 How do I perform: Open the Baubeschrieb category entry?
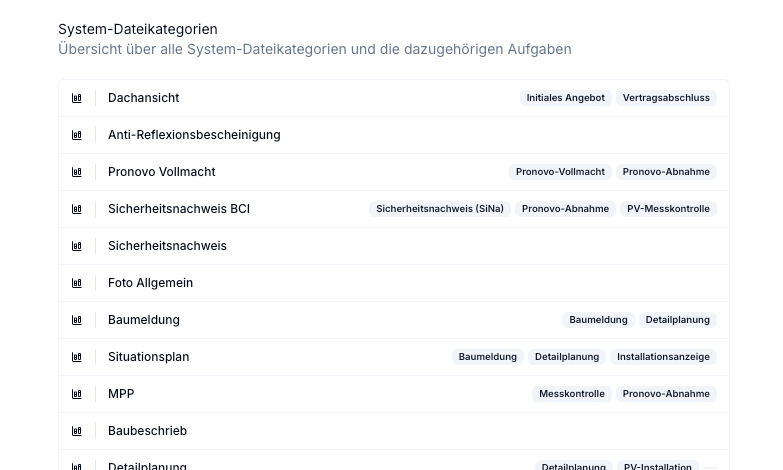[394, 431]
